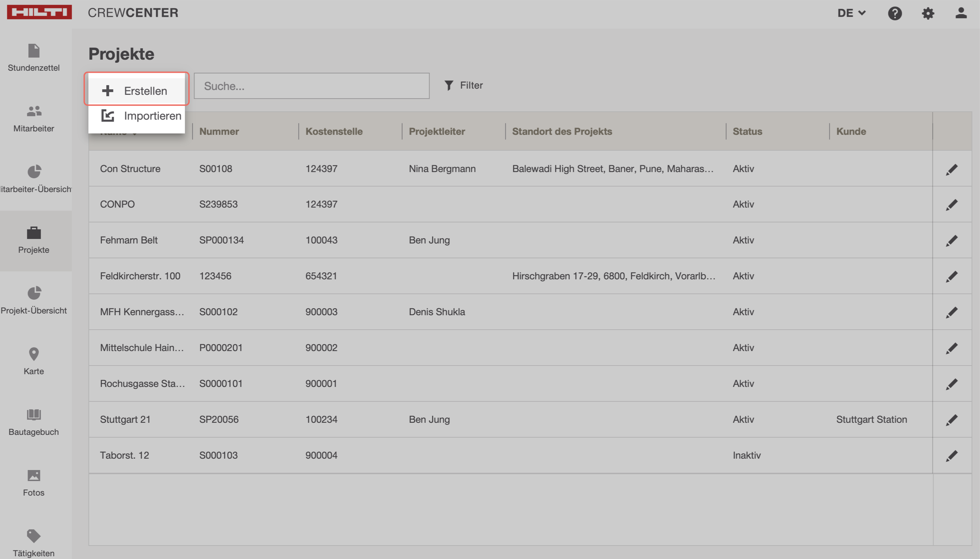The width and height of the screenshot is (980, 559).
Task: Open the Stundenzettel timesheet sidebar icon
Action: coord(34,51)
